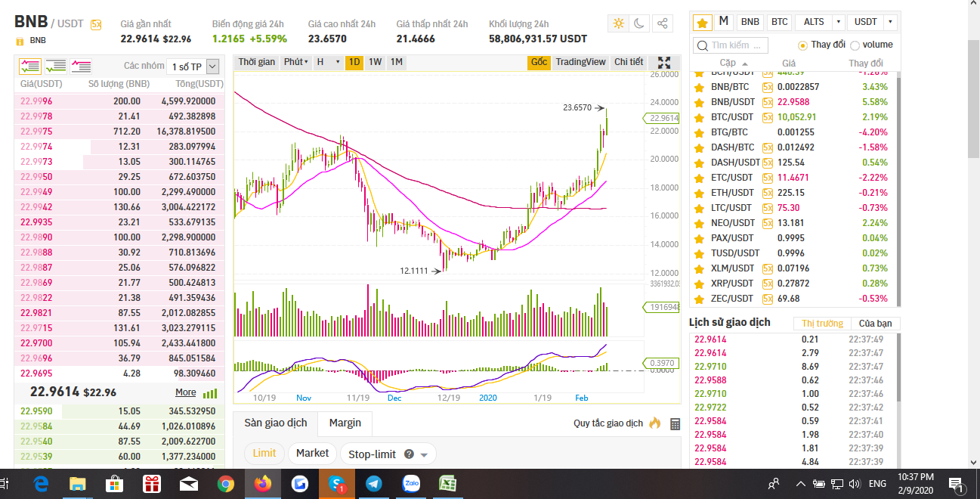Click the More link under the order book

click(x=186, y=392)
